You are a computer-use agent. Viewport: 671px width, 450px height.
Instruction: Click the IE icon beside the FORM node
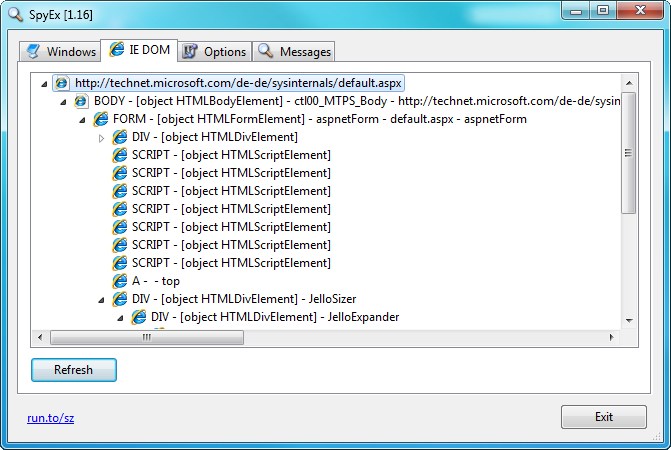point(100,119)
